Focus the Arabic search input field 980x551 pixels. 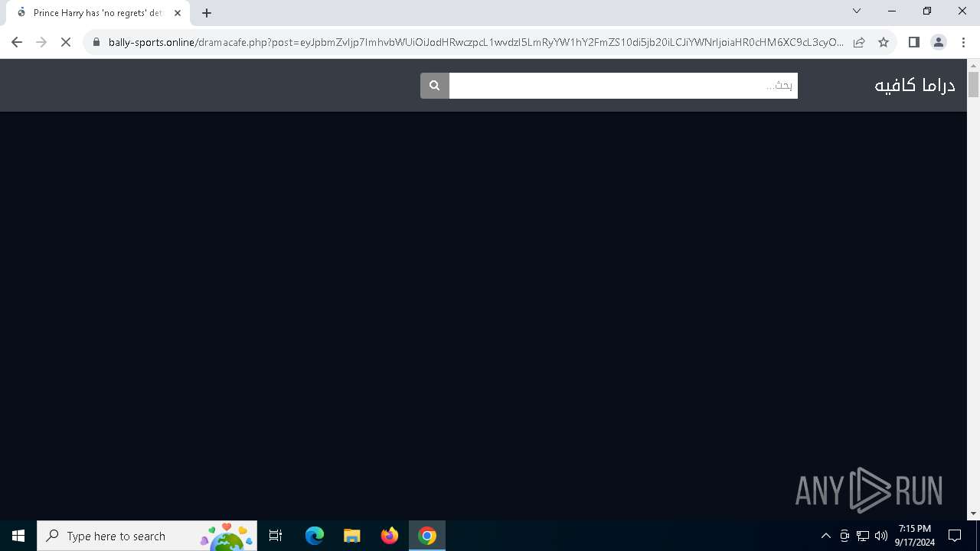click(623, 86)
